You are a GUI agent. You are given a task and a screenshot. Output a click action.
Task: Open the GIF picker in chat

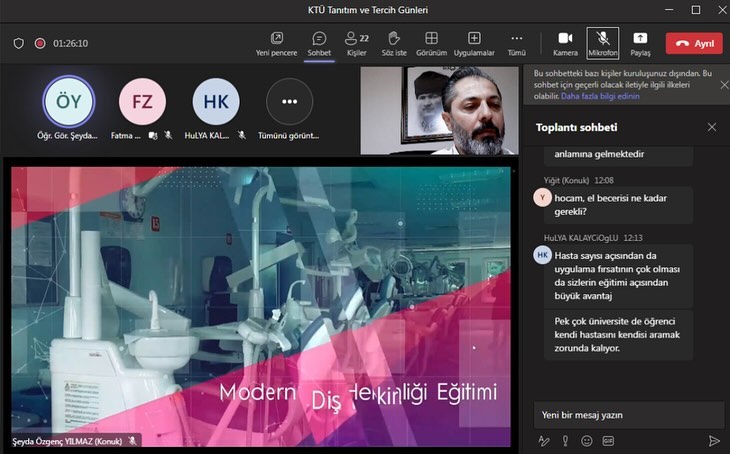point(608,440)
